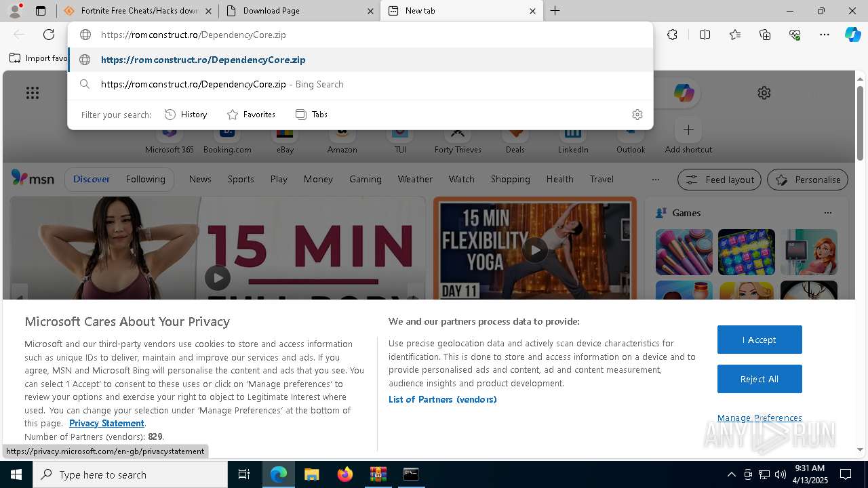Screen dimensions: 868x488
Task: Open the makeup game thumbnail
Action: [x=684, y=252]
